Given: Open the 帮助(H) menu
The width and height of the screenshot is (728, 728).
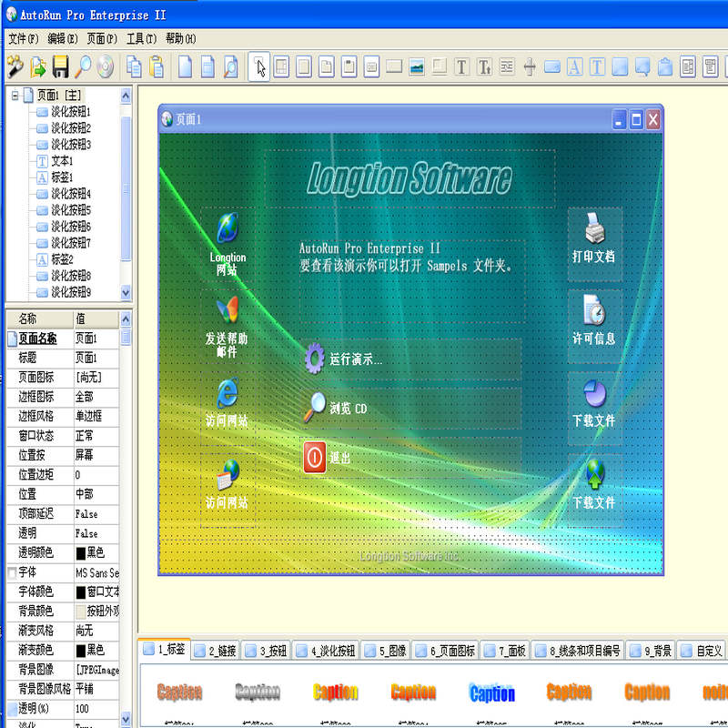Looking at the screenshot, I should coord(181,38).
